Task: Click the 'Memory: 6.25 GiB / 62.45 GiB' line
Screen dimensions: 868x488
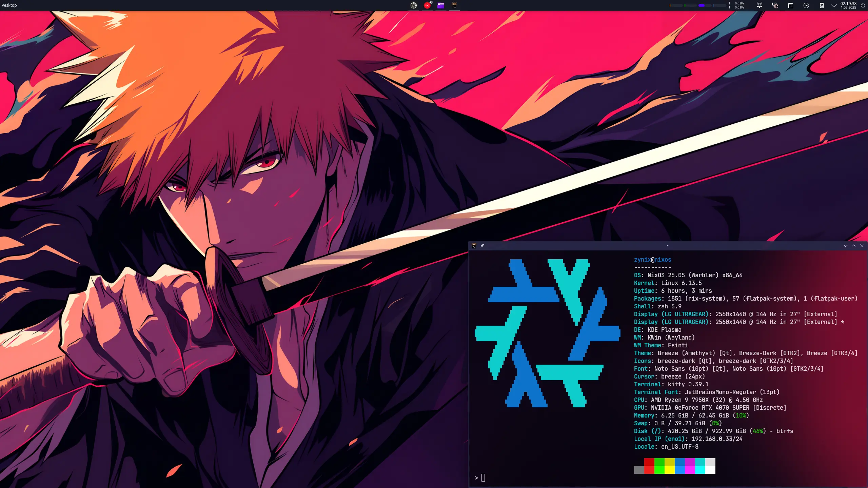Action: point(692,415)
